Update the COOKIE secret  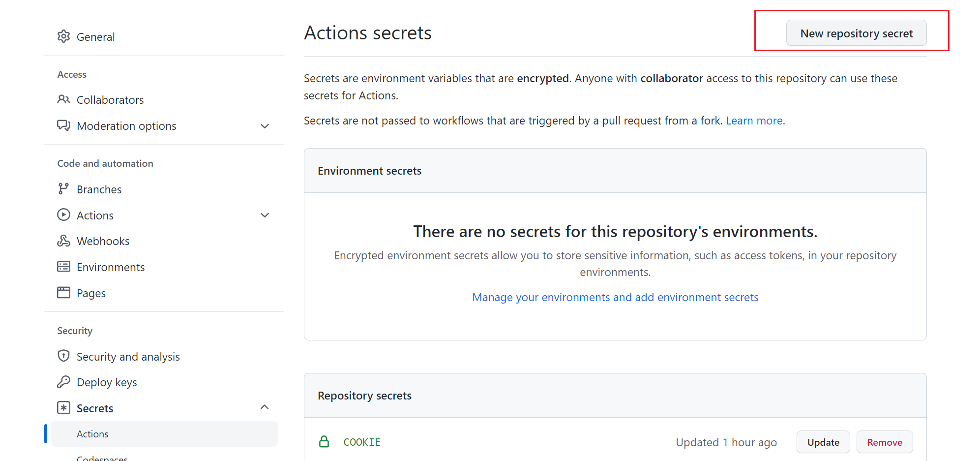tap(823, 442)
